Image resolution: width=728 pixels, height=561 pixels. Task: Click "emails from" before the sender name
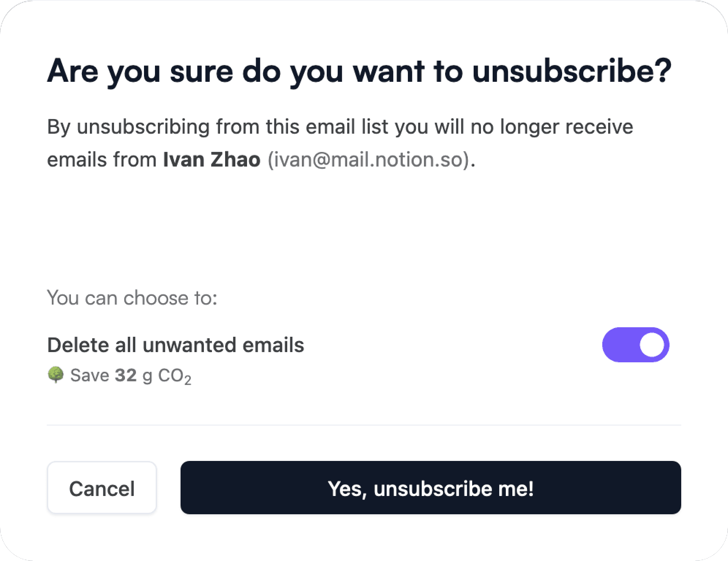102,160
